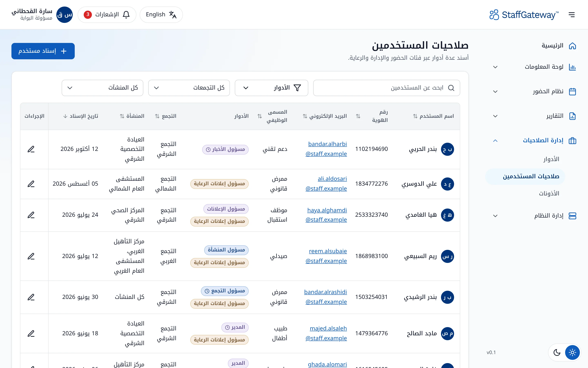The image size is (588, 368).
Task: Sort by رقم الهوية column arrows
Action: coord(358,116)
